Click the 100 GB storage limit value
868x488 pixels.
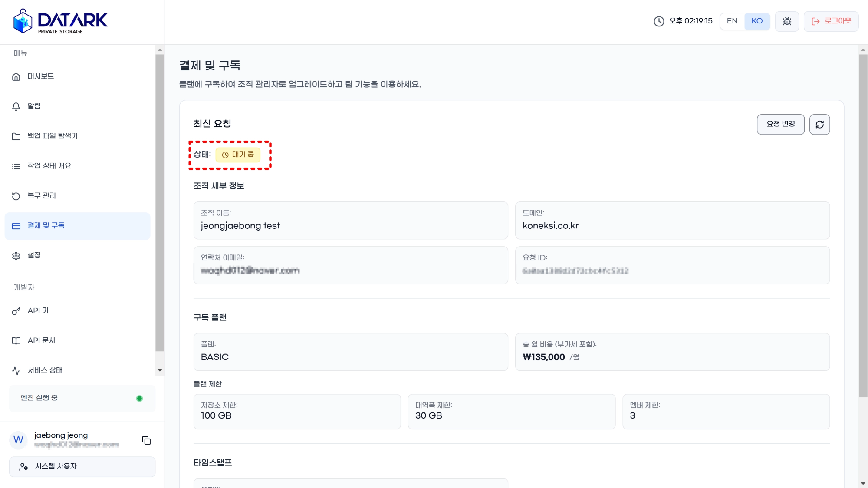(216, 416)
